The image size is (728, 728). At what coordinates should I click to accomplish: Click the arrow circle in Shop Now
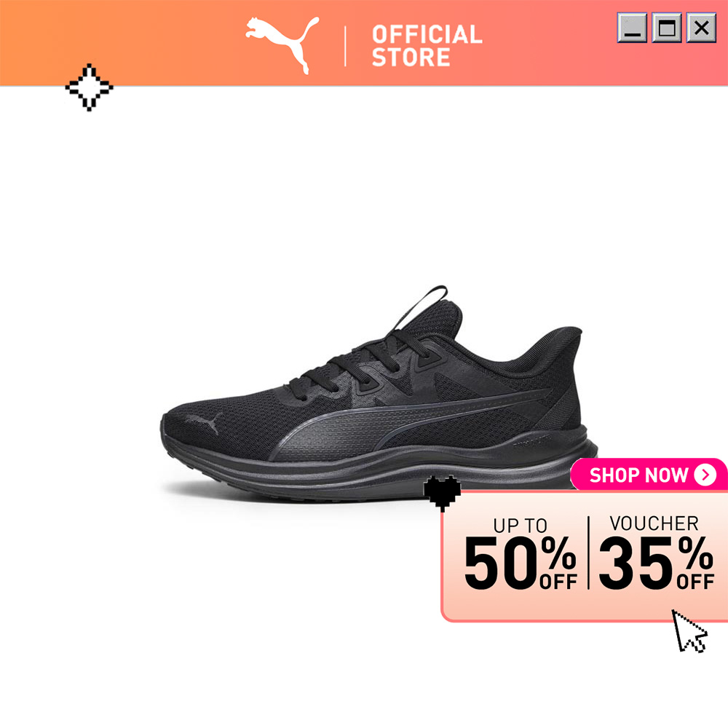pyautogui.click(x=705, y=475)
